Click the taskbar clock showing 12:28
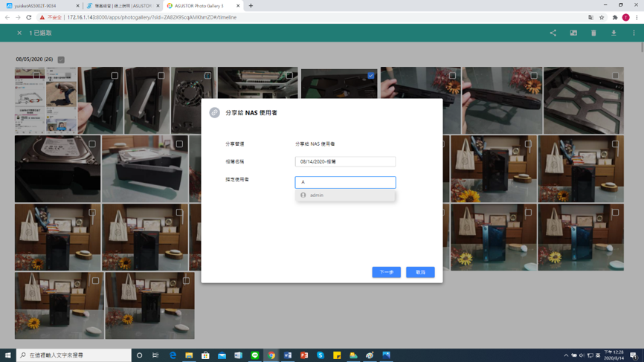Screen dimensions: 644x362 tap(614, 355)
